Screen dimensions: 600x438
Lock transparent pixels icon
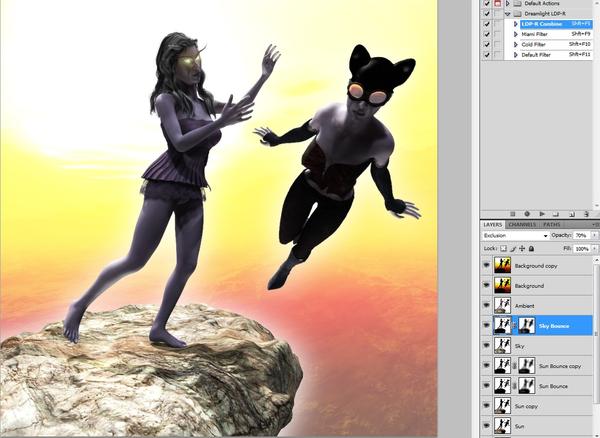click(x=504, y=249)
